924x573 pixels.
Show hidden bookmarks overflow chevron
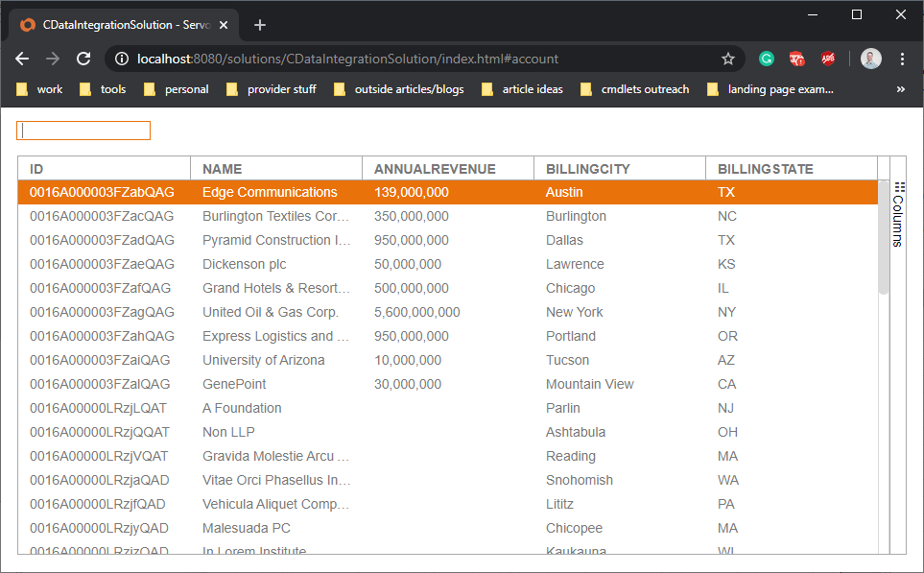[x=900, y=89]
